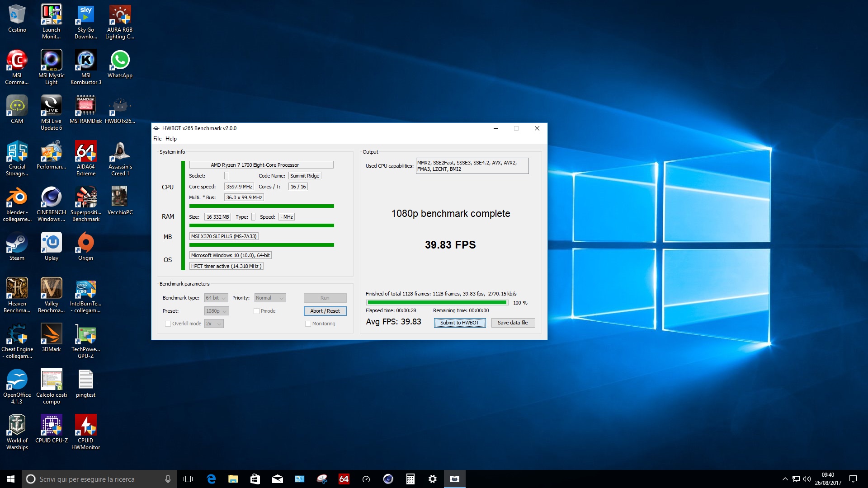Open the Windows Start menu
The image size is (868, 488).
pyautogui.click(x=11, y=479)
